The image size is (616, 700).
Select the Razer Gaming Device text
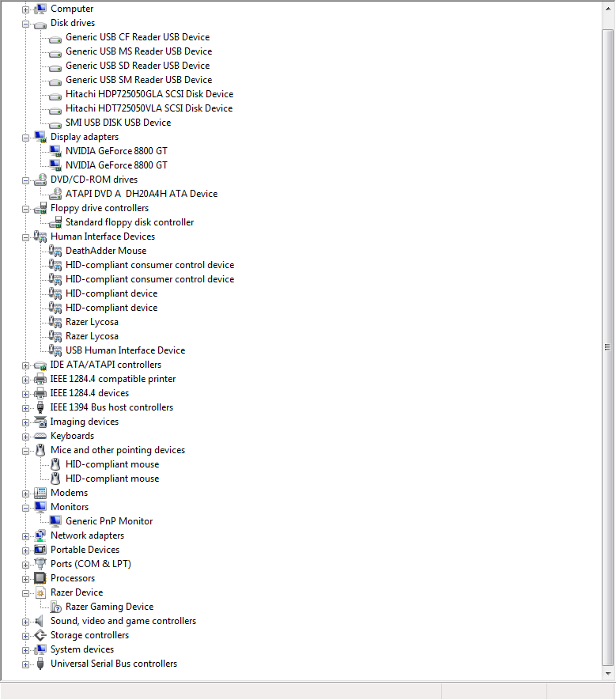[x=109, y=607]
